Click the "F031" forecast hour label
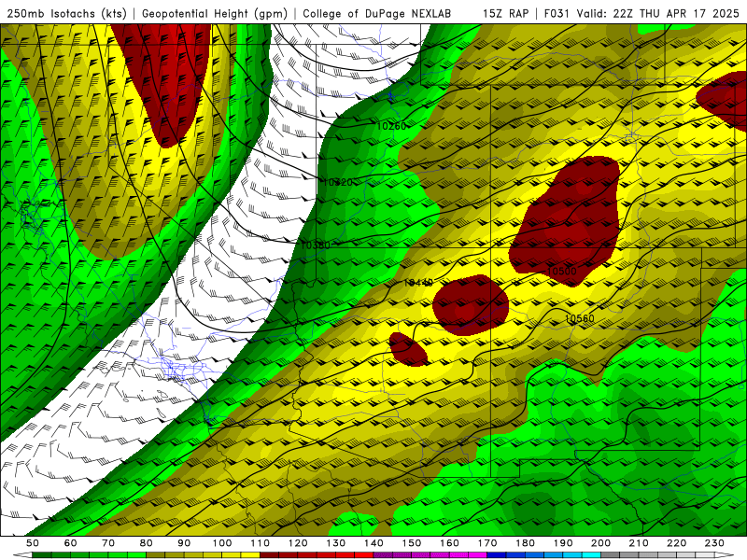 (x=557, y=13)
